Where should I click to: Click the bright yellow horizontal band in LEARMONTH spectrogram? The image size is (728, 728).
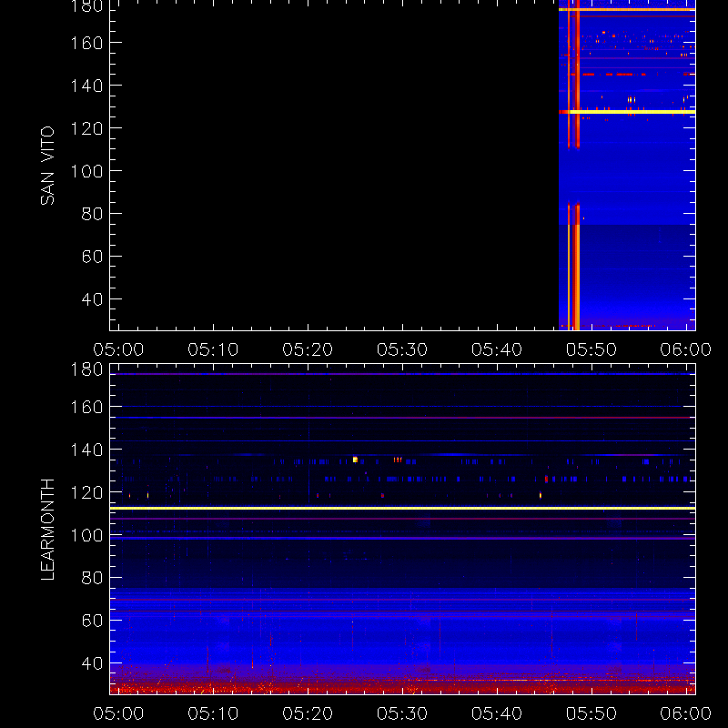[x=402, y=509]
